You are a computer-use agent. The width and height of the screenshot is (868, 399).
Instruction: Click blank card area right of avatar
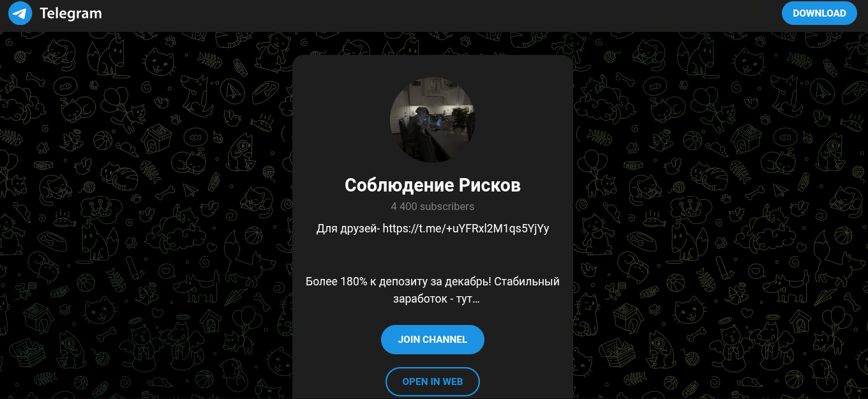click(525, 120)
